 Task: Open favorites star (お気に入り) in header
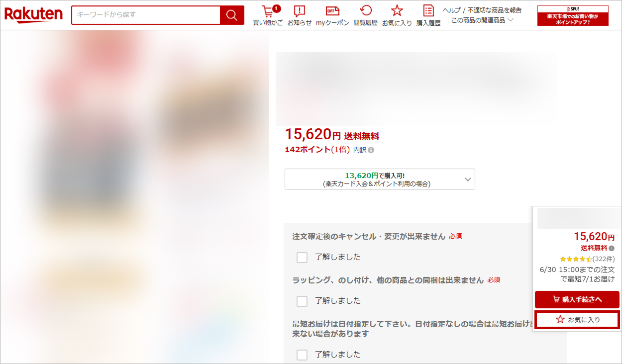397,16
